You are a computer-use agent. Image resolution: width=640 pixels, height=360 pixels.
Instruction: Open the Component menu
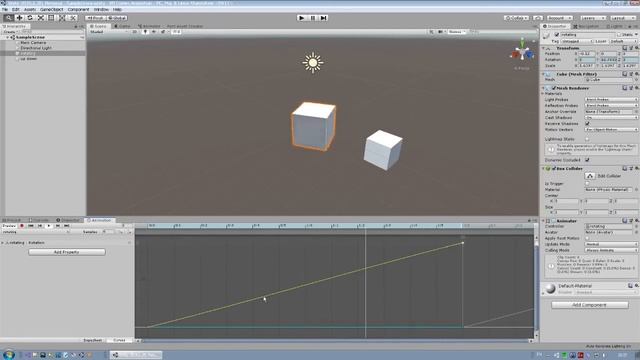78,9
